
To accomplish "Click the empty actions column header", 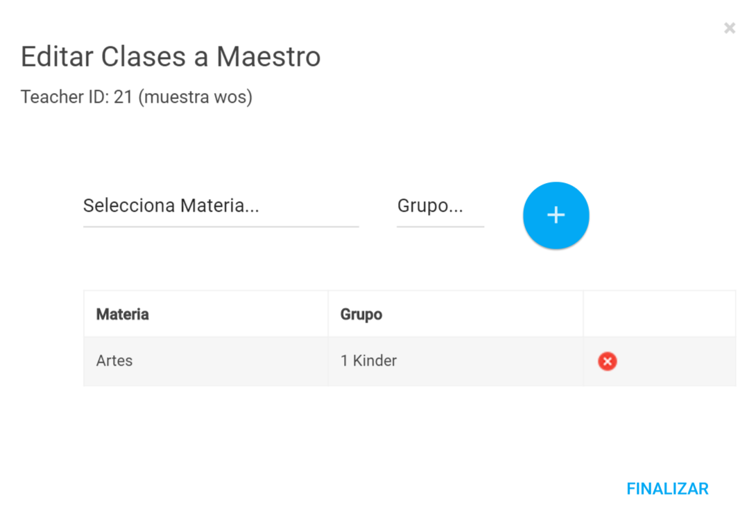I will [659, 314].
